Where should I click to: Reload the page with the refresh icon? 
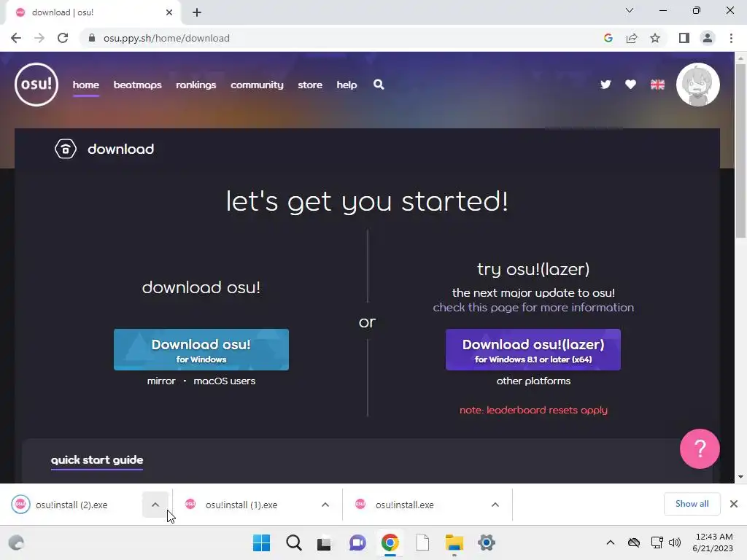[x=63, y=38]
